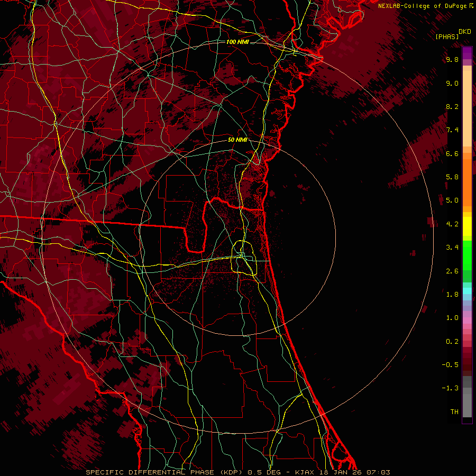Image resolution: width=476 pixels, height=476 pixels.
Task: Click the 5.8 scale label
Action: [452, 177]
